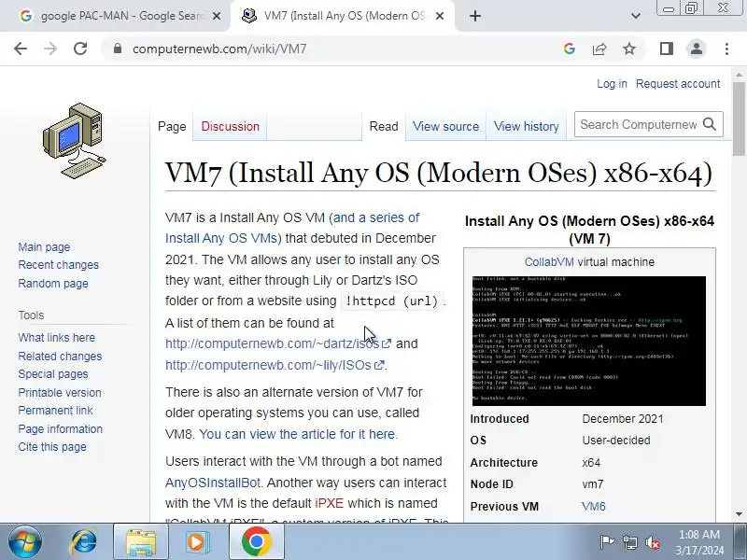The width and height of the screenshot is (747, 560).
Task: Open the Page information link
Action: coord(60,429)
